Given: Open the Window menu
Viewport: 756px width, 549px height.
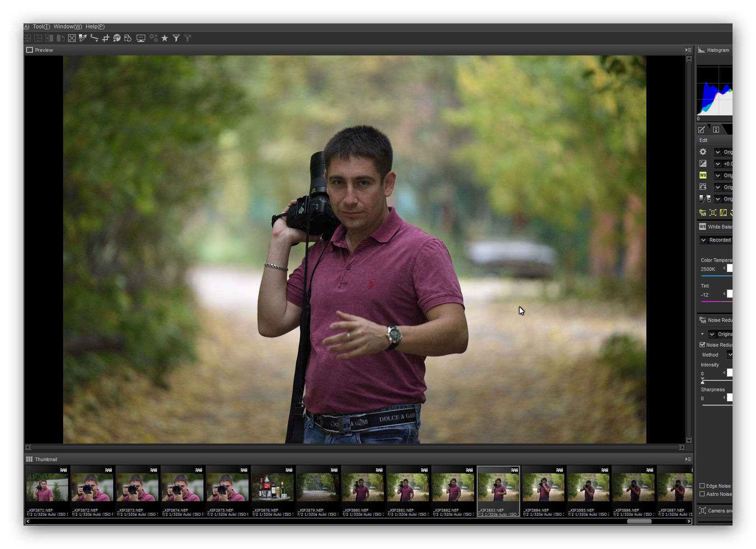Looking at the screenshot, I should tap(68, 27).
